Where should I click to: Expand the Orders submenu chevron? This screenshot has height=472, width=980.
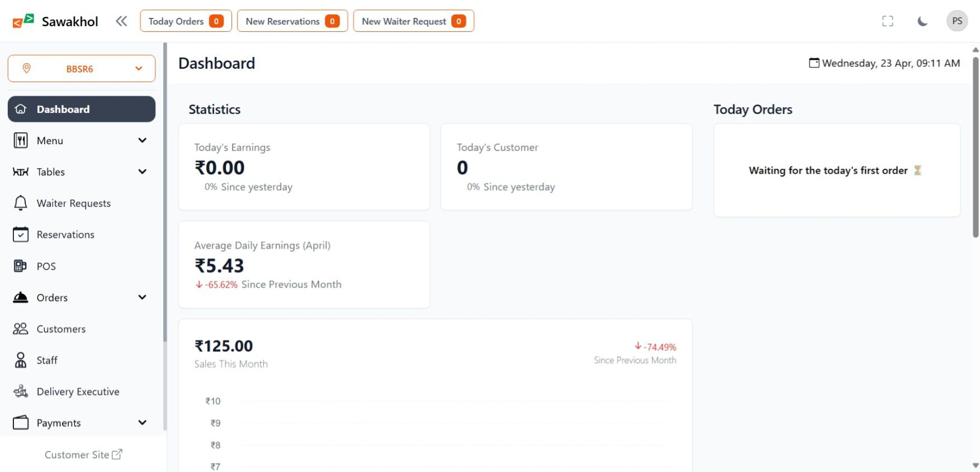pos(143,297)
